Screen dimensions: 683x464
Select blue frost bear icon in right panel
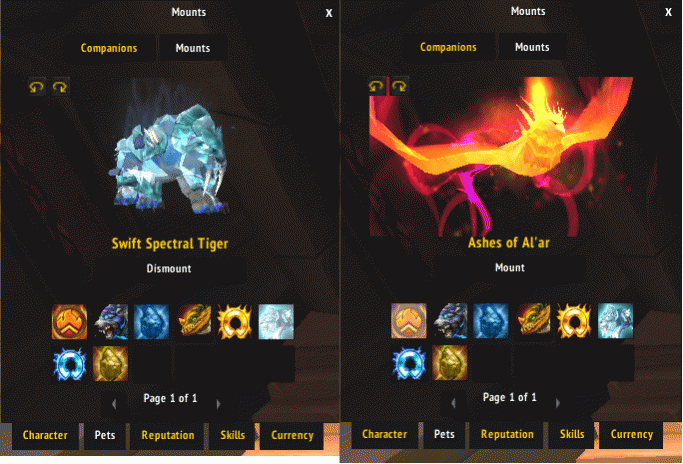491,321
